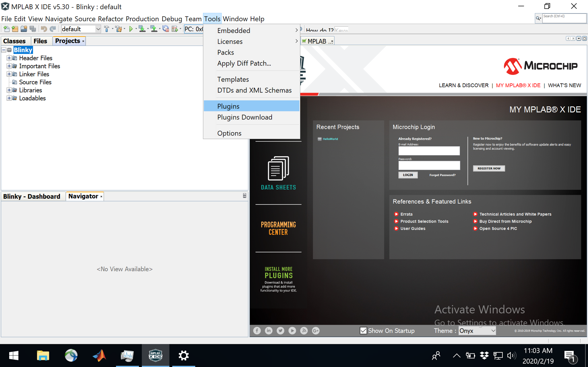588x367 pixels.
Task: Open the Windows notification center
Action: click(570, 356)
